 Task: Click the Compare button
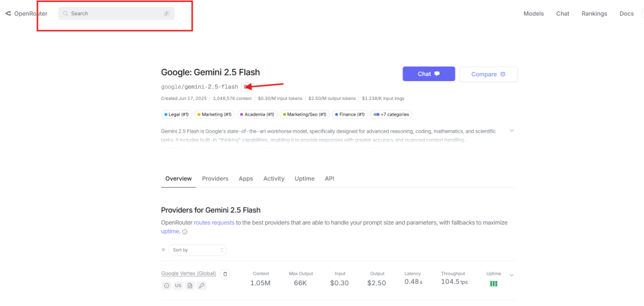tap(488, 74)
